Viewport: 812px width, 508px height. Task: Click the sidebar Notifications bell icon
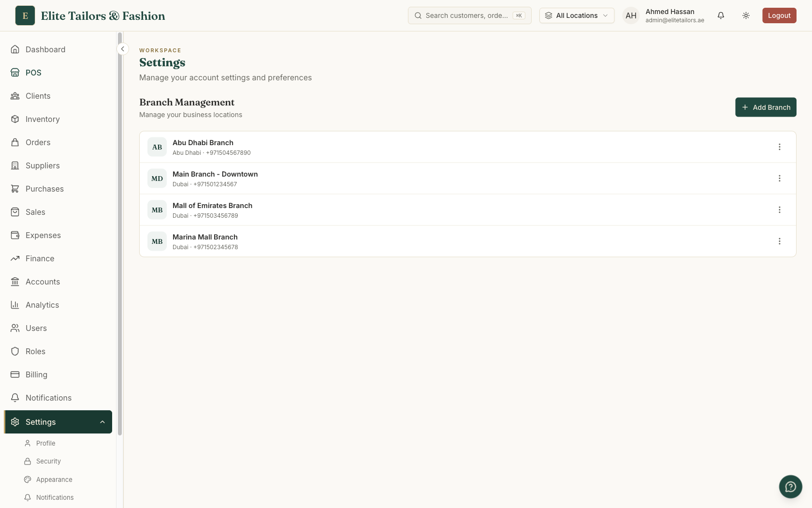coord(15,398)
